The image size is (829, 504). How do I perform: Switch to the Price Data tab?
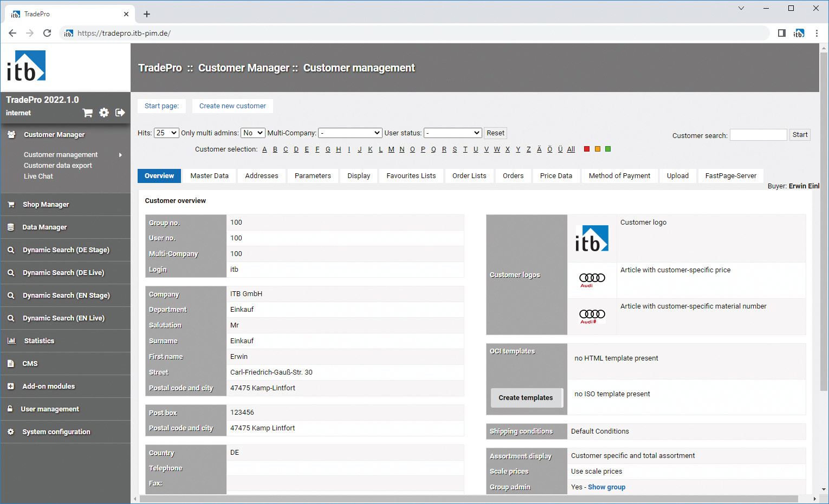tap(556, 176)
